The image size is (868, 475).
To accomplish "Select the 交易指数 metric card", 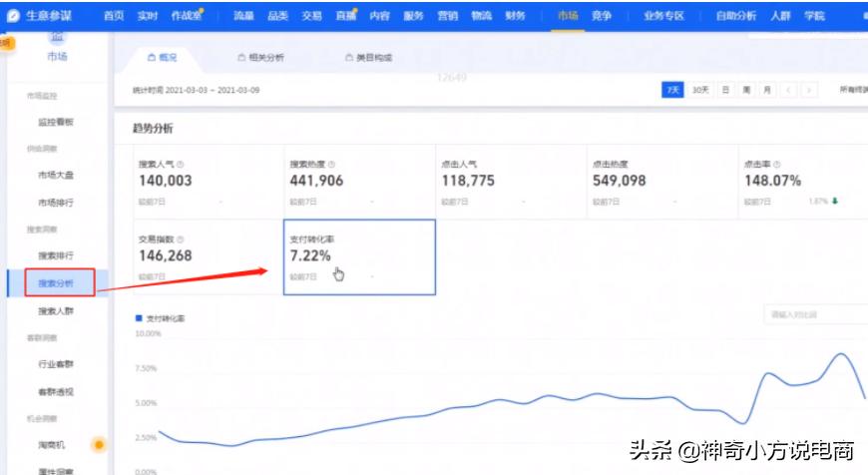I will tap(209, 257).
